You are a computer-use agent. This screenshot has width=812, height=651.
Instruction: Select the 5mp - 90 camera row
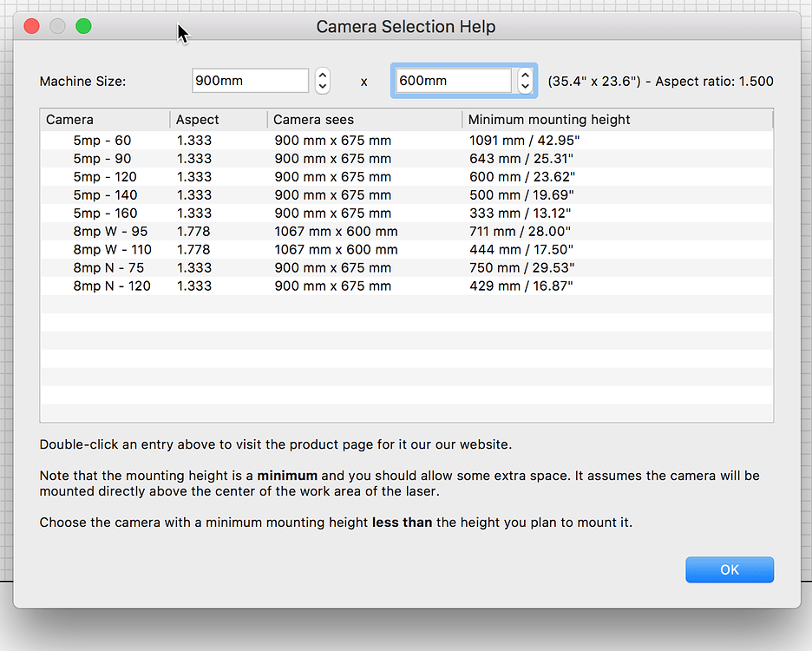pyautogui.click(x=102, y=159)
